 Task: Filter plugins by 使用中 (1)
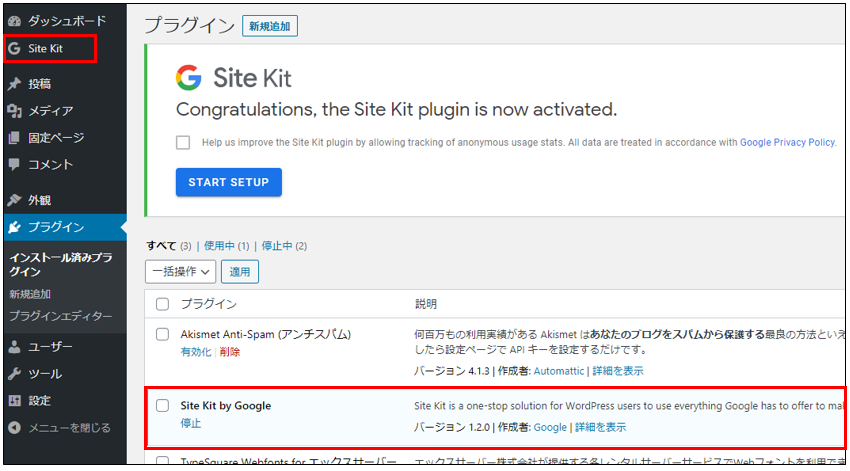(227, 246)
